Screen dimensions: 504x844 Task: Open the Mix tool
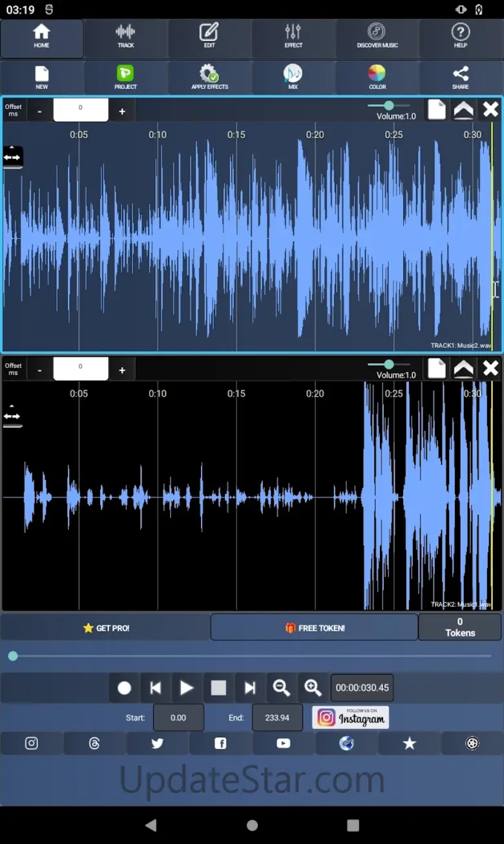(293, 77)
